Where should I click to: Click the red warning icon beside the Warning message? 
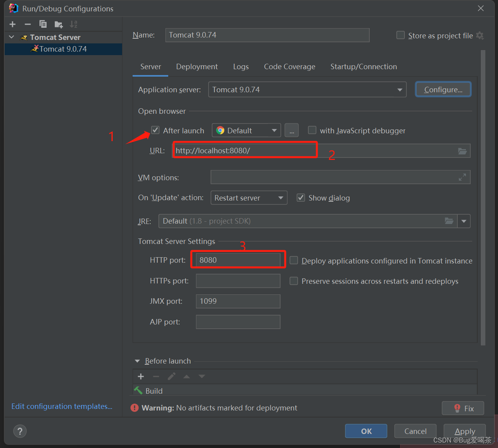click(x=135, y=408)
